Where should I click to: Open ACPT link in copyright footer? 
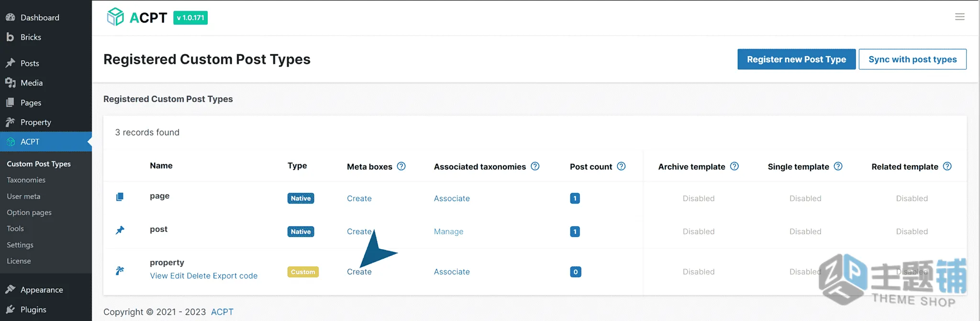(x=222, y=312)
